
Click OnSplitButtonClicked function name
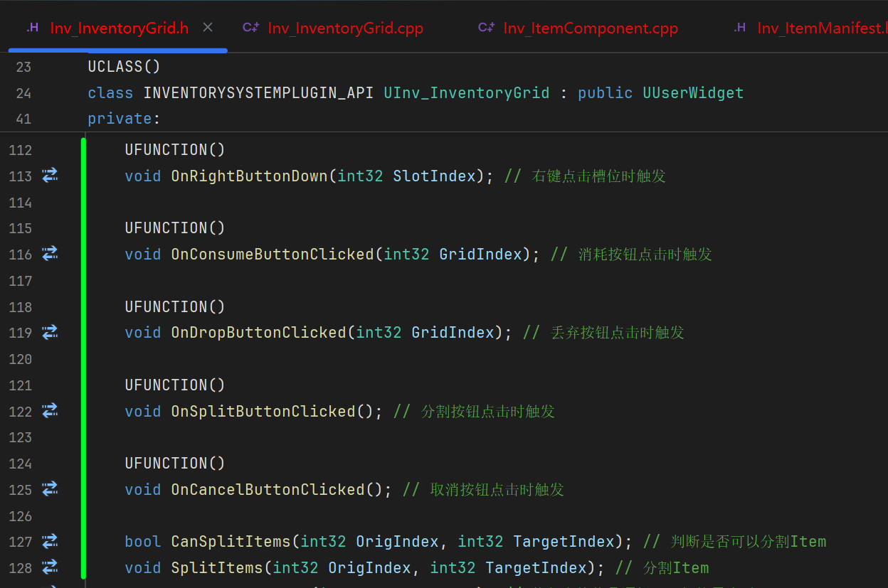point(263,411)
